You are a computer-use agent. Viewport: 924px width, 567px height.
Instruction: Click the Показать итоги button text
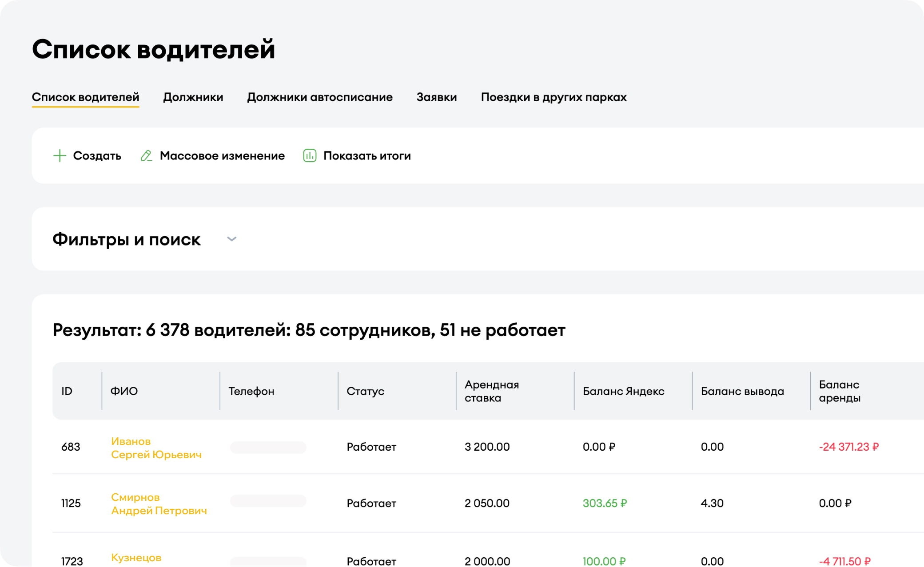(366, 156)
